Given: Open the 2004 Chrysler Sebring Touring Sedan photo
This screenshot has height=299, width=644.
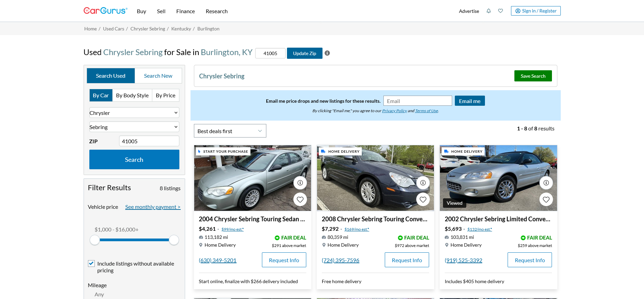Looking at the screenshot, I should click(x=252, y=178).
